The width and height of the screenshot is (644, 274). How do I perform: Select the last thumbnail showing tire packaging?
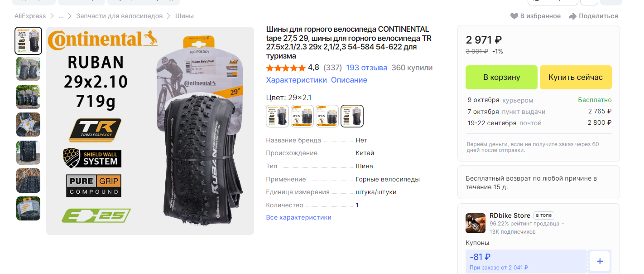pos(29,208)
